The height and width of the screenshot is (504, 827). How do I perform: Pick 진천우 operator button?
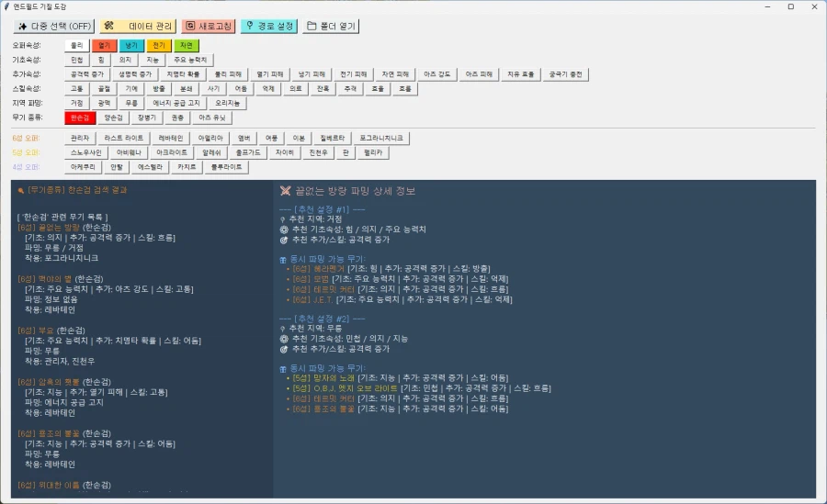click(319, 152)
